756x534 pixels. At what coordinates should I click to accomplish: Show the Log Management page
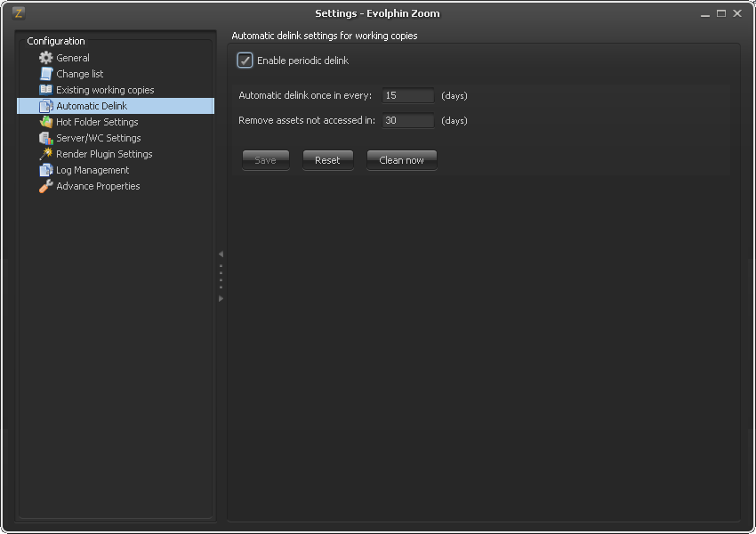pos(92,170)
